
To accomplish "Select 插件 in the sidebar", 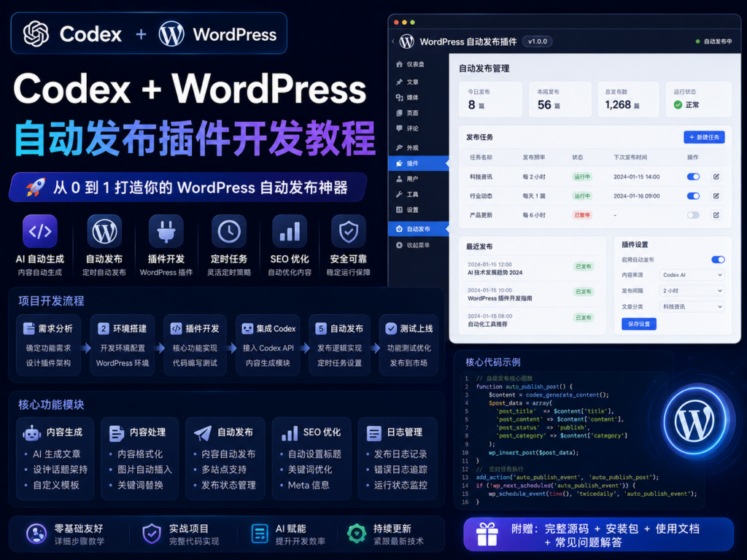I will point(419,163).
